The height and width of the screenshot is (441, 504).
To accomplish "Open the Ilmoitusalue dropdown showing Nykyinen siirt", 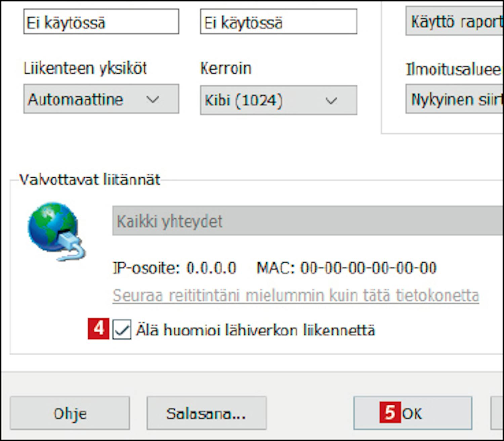I will pos(455,99).
